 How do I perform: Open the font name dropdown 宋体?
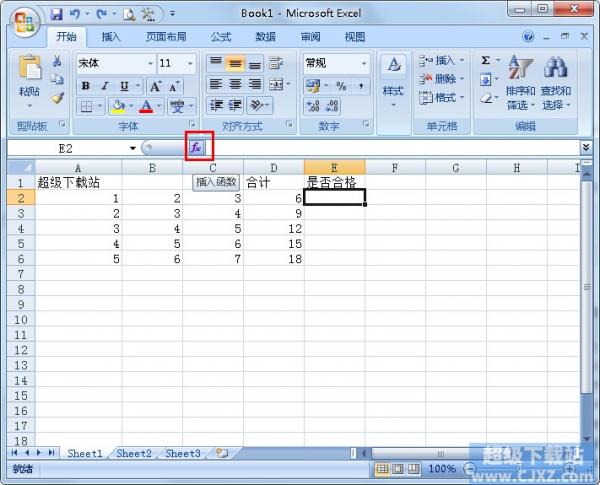tap(150, 64)
